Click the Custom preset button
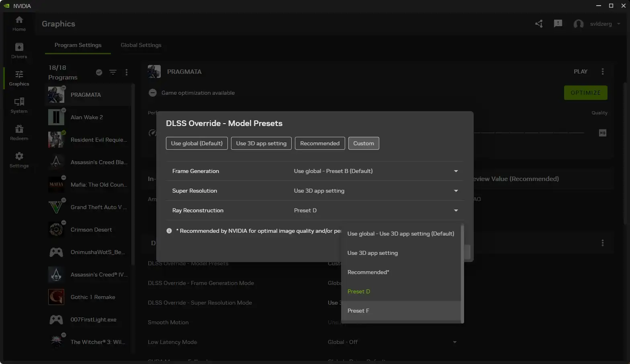This screenshot has width=630, height=364. pyautogui.click(x=364, y=143)
